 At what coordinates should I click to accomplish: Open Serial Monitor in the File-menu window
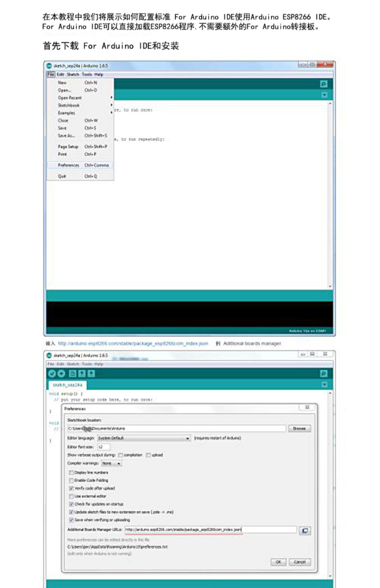pyautogui.click(x=324, y=84)
